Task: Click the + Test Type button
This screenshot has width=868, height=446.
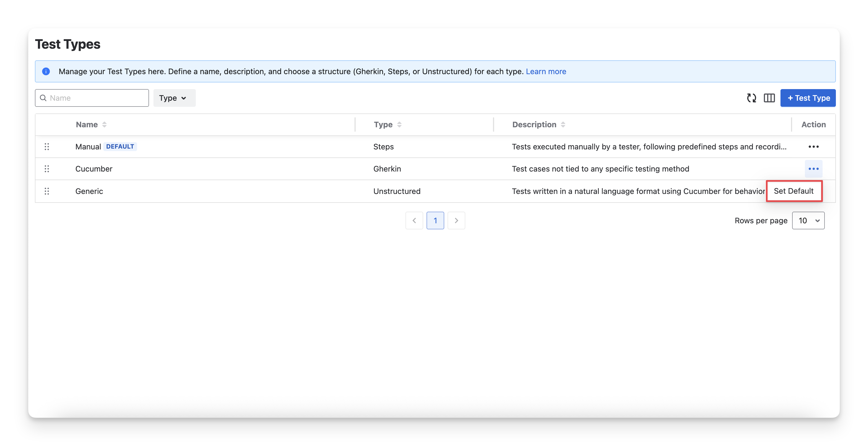Action: (808, 98)
